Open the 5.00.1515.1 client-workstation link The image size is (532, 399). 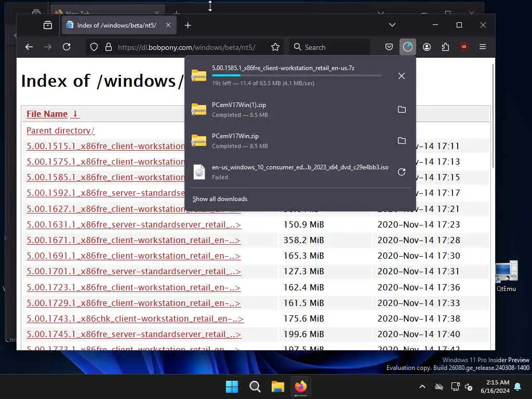pyautogui.click(x=105, y=146)
